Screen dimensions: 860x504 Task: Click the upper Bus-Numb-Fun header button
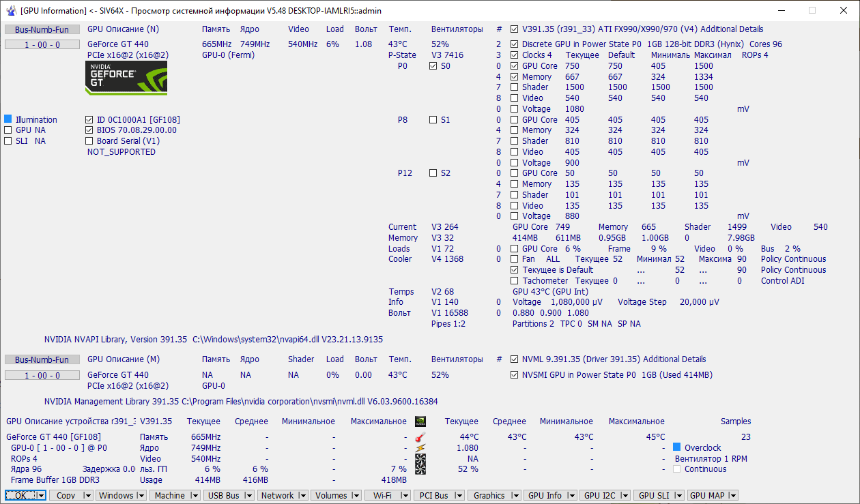(42, 29)
